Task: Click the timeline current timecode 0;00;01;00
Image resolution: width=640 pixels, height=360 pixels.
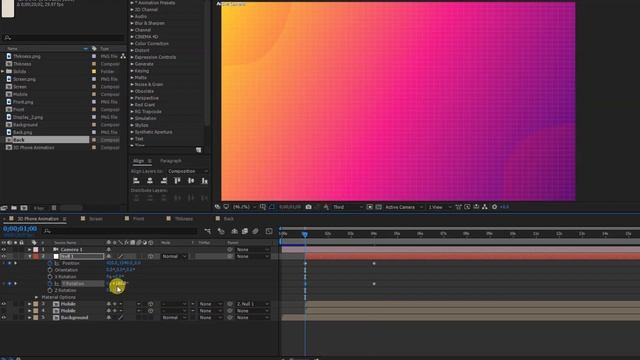Action: [x=20, y=229]
